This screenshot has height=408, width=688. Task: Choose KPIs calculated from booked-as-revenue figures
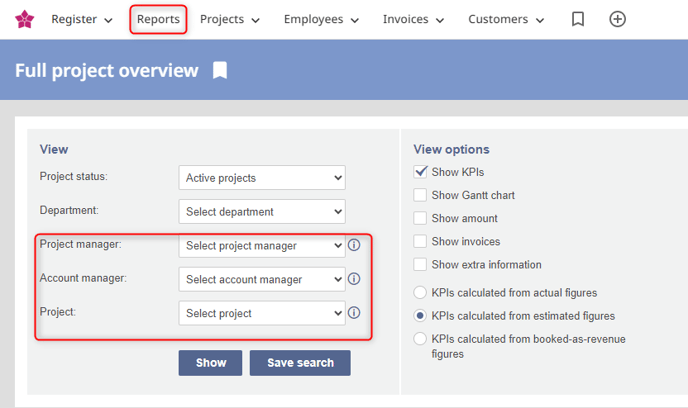point(421,339)
